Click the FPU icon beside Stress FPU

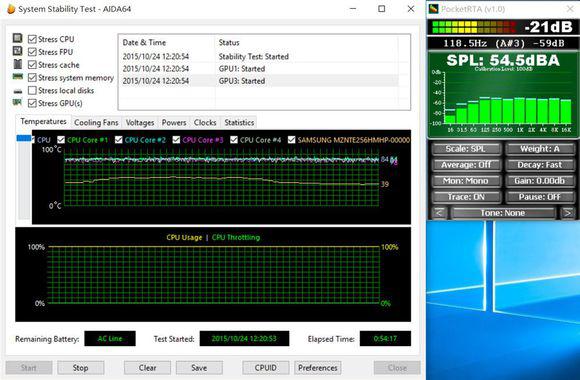pyautogui.click(x=17, y=51)
